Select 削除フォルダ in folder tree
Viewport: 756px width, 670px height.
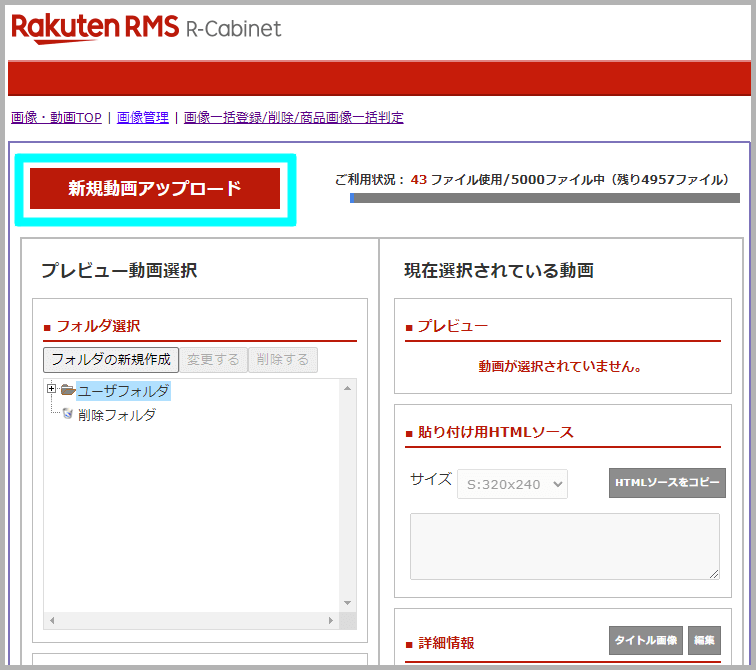pyautogui.click(x=117, y=415)
